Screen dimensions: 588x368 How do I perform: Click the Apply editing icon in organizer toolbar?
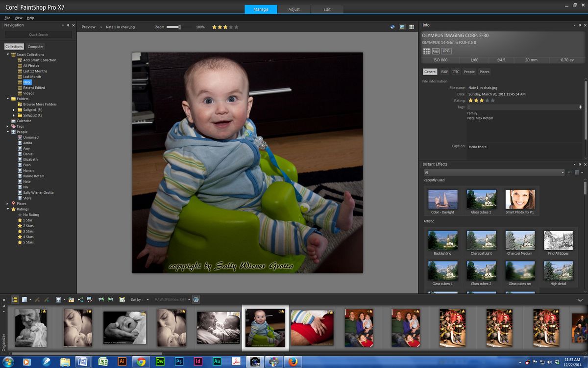click(47, 299)
